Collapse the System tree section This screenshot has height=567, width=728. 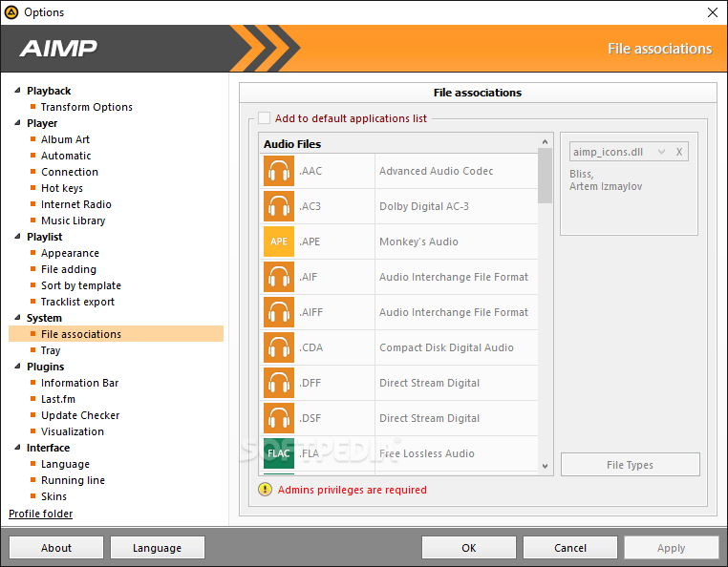(x=17, y=318)
